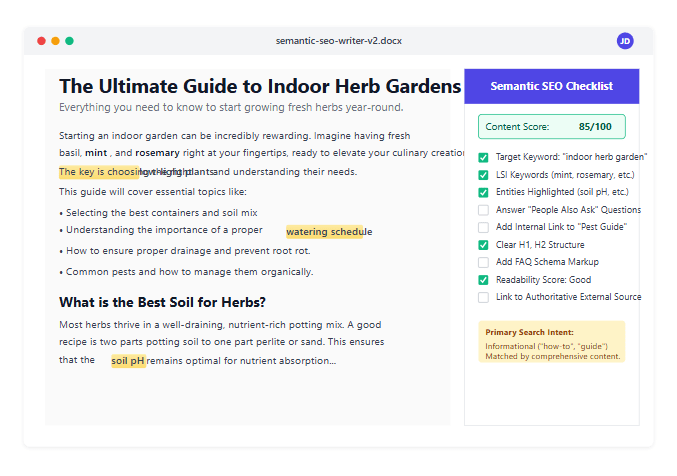
Task: Click the Semantic SEO Checklist header
Action: pos(551,86)
